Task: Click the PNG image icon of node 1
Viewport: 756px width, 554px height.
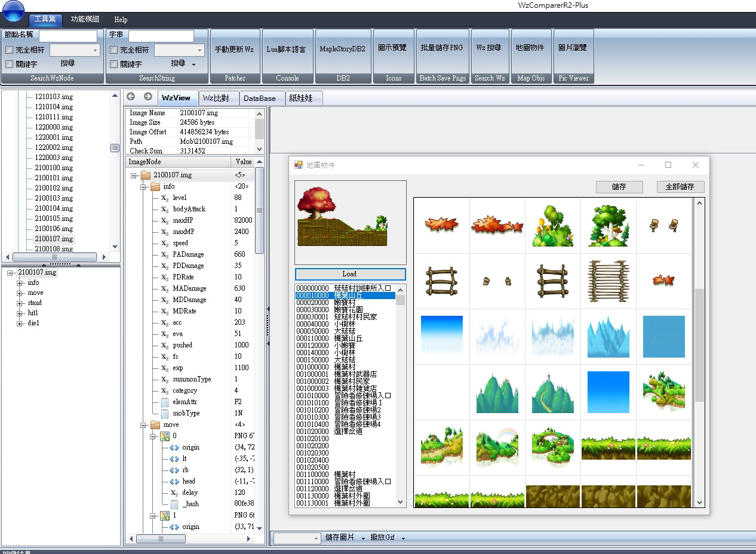Action: pyautogui.click(x=165, y=515)
